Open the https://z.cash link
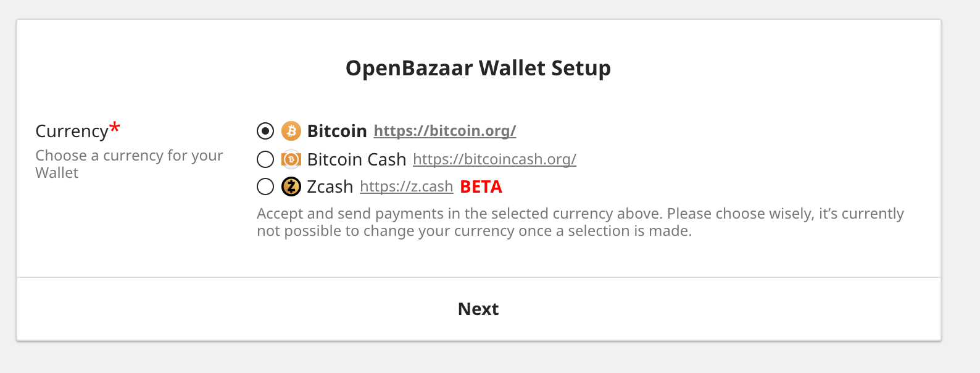The image size is (980, 373). 407,186
